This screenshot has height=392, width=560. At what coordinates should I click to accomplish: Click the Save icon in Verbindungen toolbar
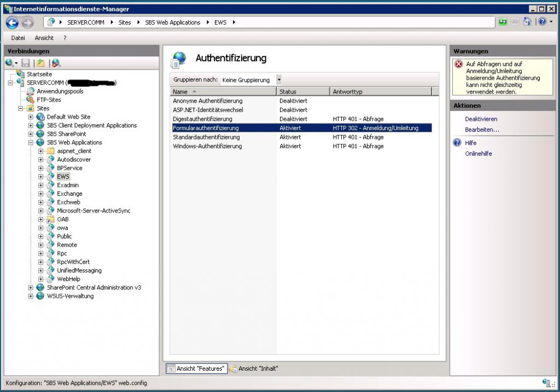pos(26,63)
